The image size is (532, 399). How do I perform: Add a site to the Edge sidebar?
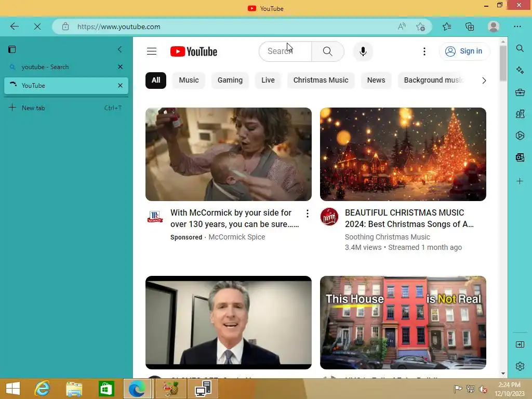point(520,181)
